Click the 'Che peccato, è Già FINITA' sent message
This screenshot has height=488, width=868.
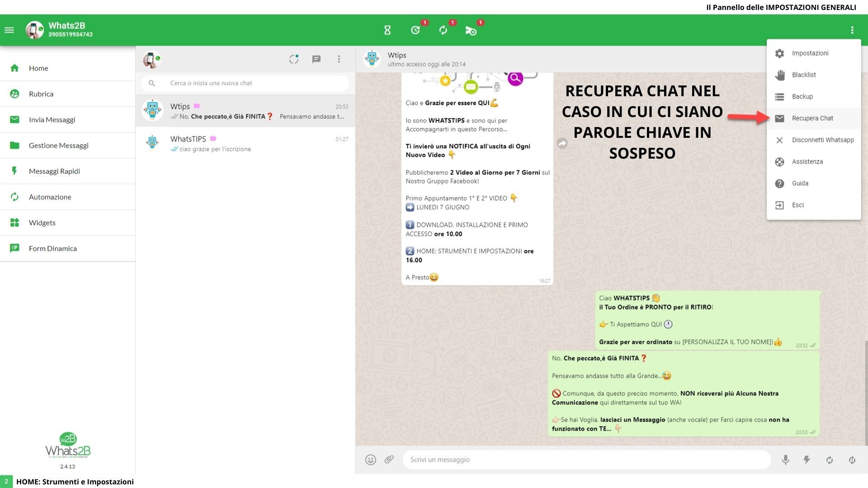coord(684,394)
